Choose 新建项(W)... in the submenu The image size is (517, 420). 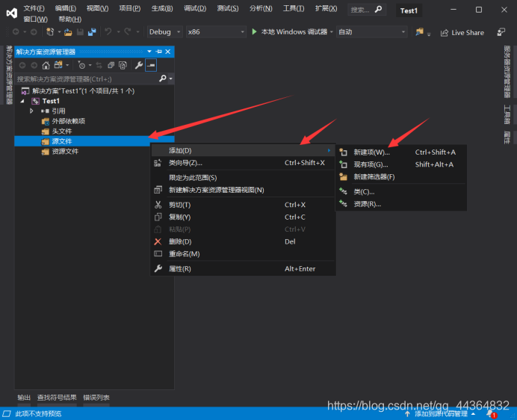click(x=401, y=152)
